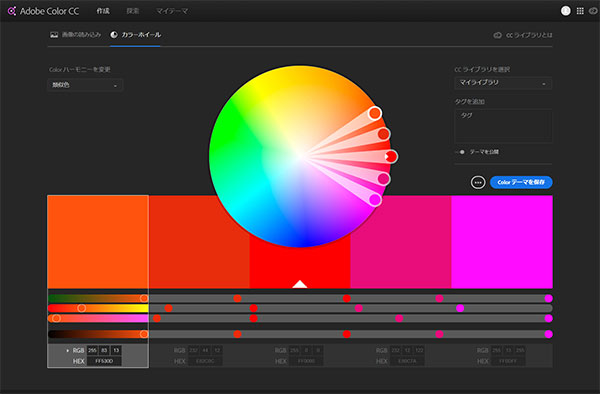Screen dimensions: 600x394
Task: Click pink dot on orange-to-pink slider row
Action: tap(399, 318)
